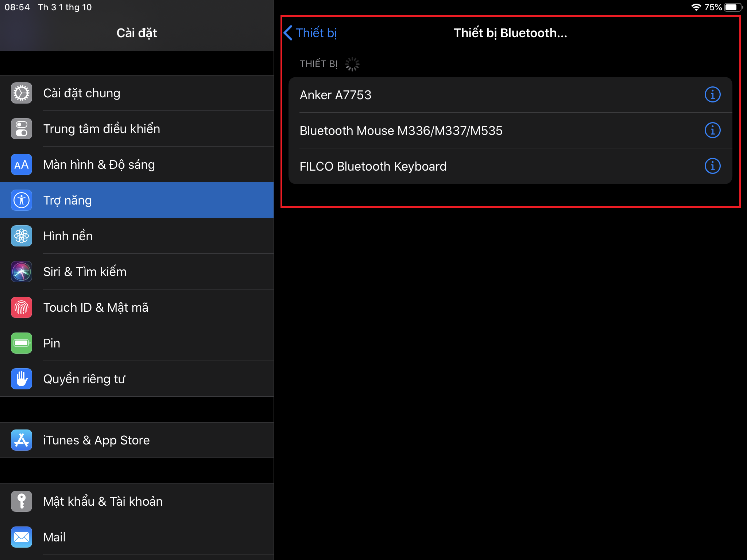Open Mail settings
The height and width of the screenshot is (560, 747).
coord(137,537)
